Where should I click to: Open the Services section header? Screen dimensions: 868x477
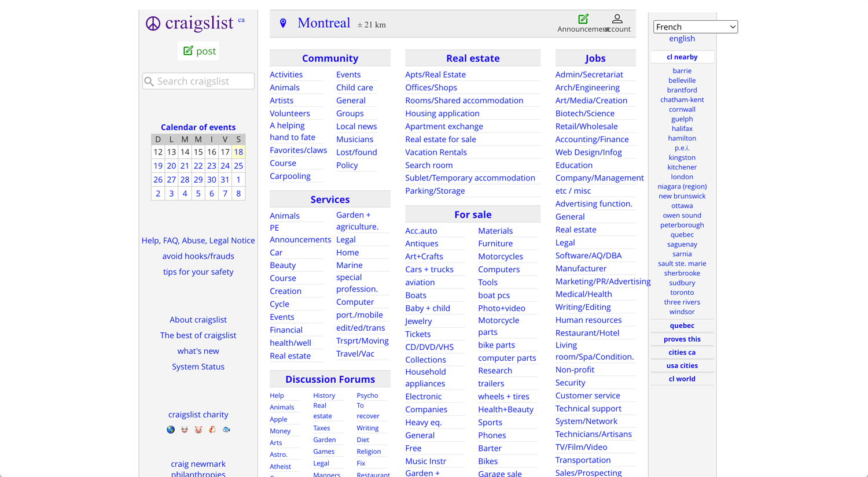tap(330, 199)
